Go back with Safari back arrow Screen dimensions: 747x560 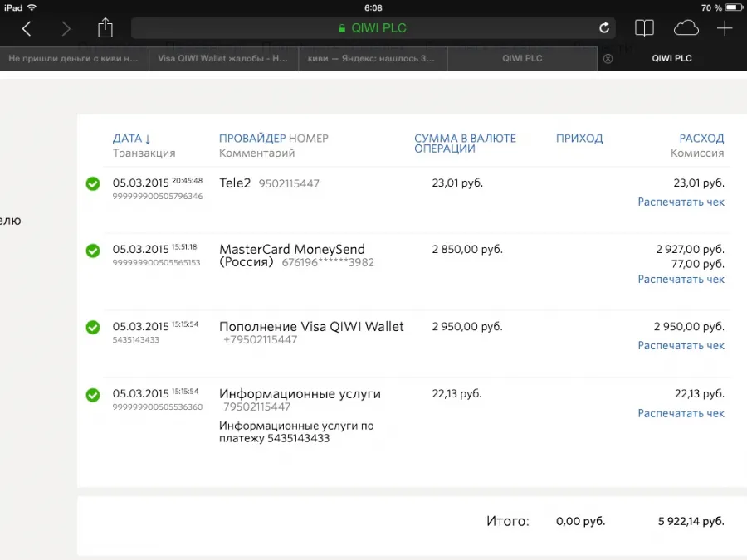pyautogui.click(x=27, y=28)
